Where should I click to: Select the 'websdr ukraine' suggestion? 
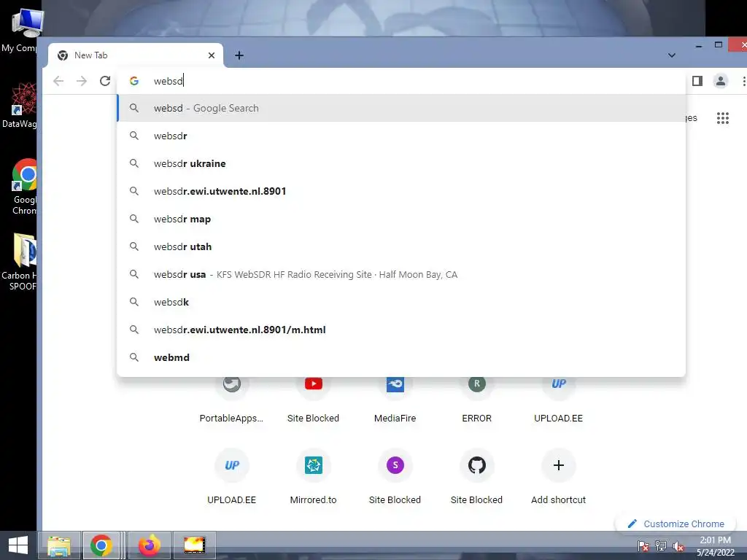tap(401, 163)
